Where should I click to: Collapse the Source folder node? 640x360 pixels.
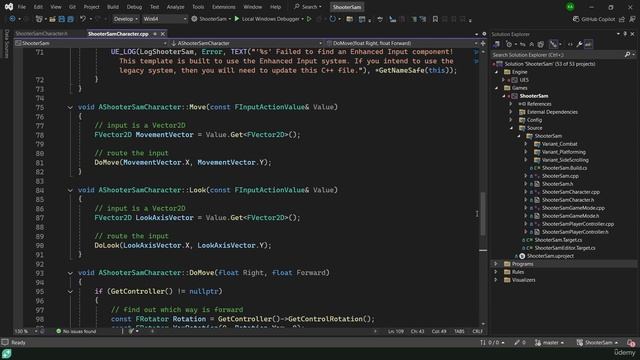pos(511,128)
